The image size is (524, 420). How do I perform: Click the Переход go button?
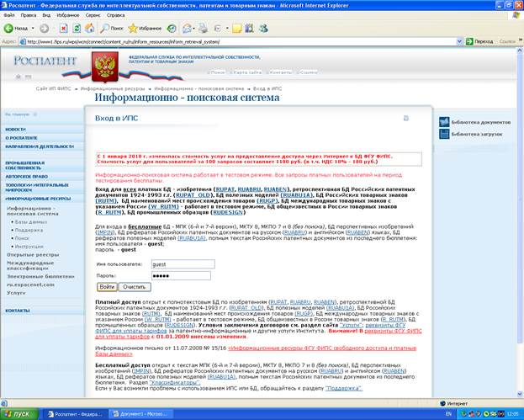pyautogui.click(x=479, y=42)
